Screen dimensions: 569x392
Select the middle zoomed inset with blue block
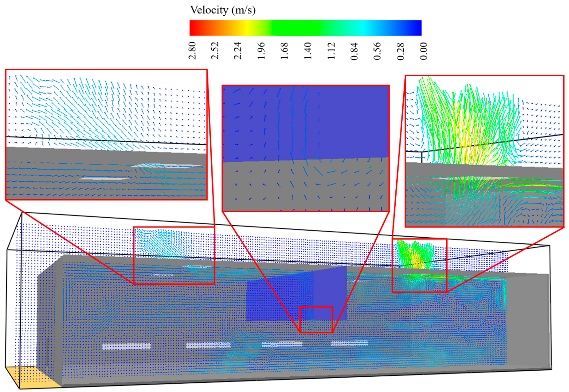[x=306, y=148]
